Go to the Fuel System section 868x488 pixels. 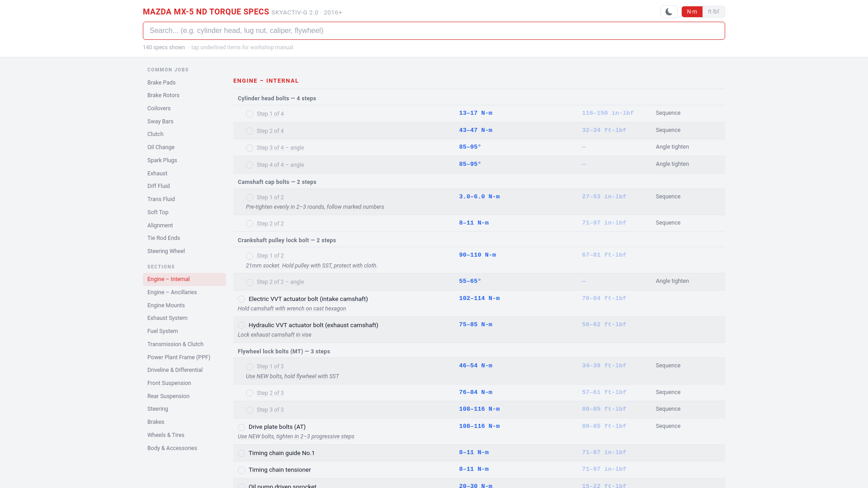click(x=184, y=331)
